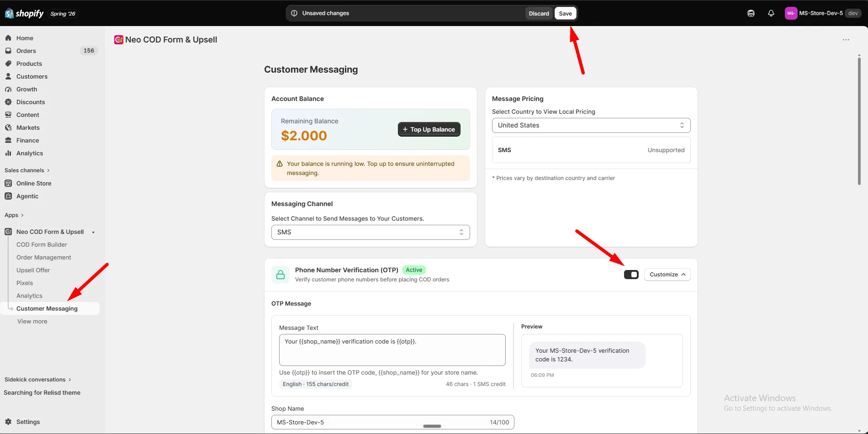
Task: Click the English 155 chars/credit label
Action: [316, 384]
